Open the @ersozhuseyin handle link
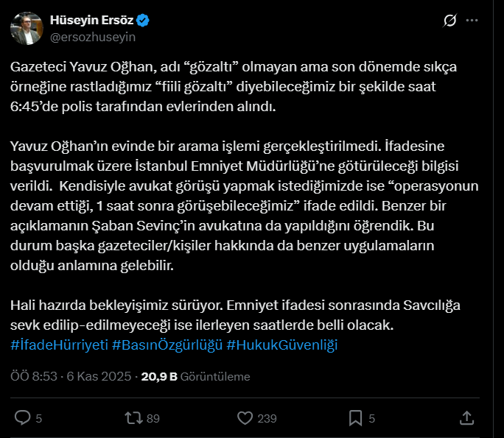Screen dimensions: 504x438 (x=92, y=36)
